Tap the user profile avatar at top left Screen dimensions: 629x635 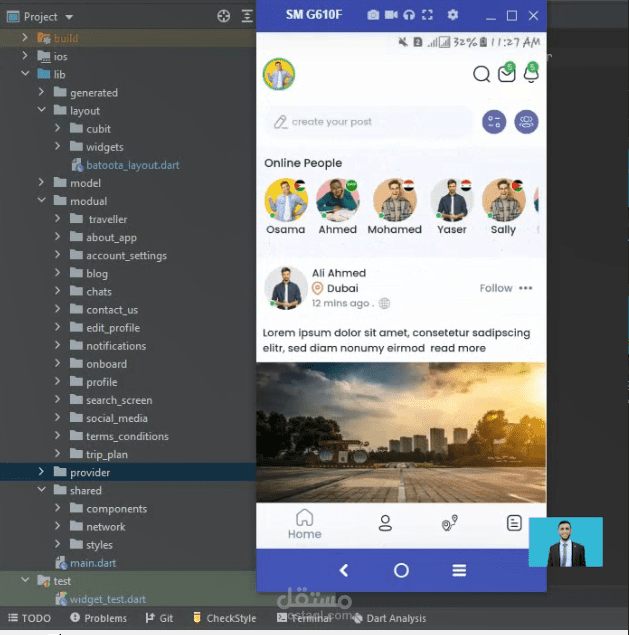pyautogui.click(x=279, y=74)
